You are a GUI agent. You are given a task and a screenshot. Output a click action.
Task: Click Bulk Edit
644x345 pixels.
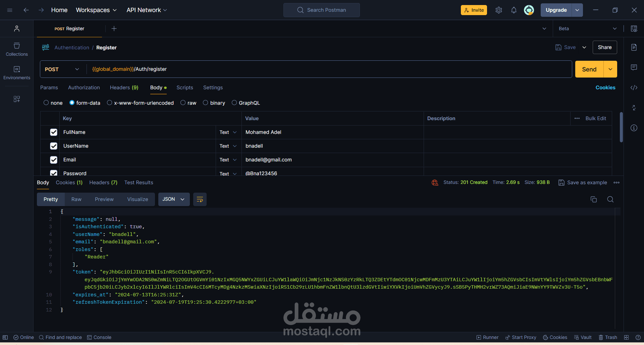click(596, 118)
